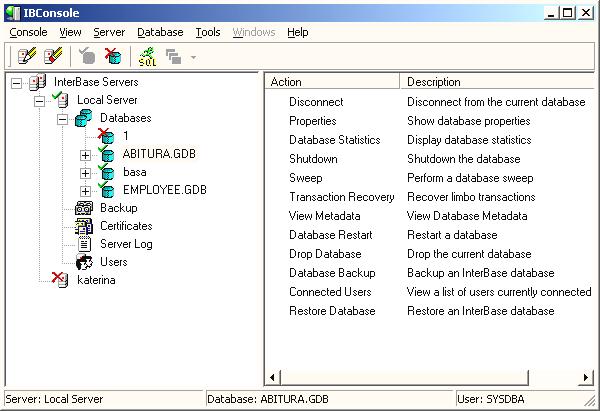Click the horizontal scrollbar right arrow
Screen dimensions: 600x411
pyautogui.click(x=585, y=377)
